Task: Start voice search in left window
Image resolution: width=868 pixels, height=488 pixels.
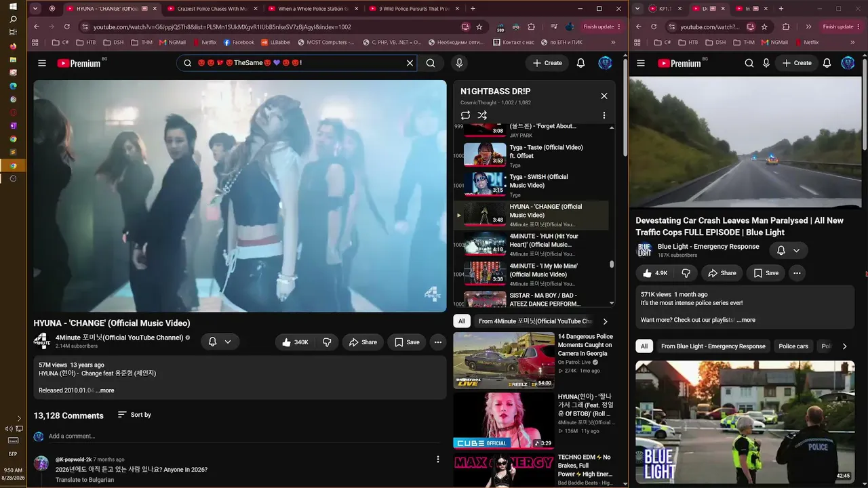Action: 459,63
